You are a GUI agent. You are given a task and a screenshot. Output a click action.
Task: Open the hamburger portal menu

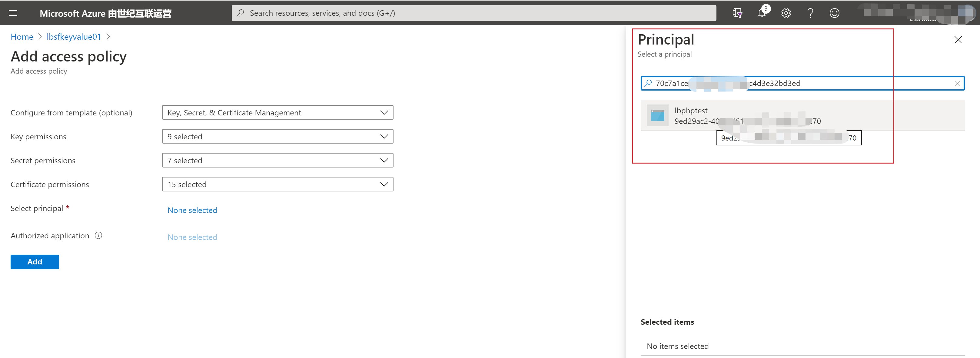[13, 13]
